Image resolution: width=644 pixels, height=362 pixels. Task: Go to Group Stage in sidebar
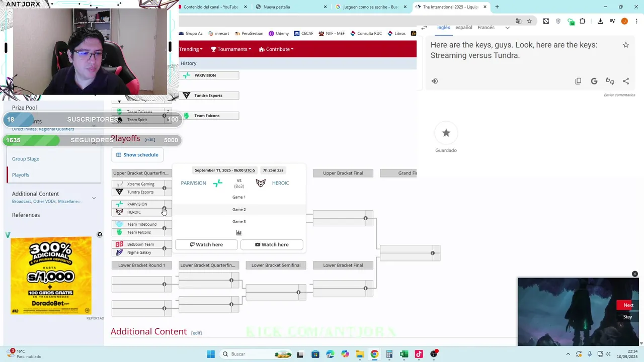[26, 159]
